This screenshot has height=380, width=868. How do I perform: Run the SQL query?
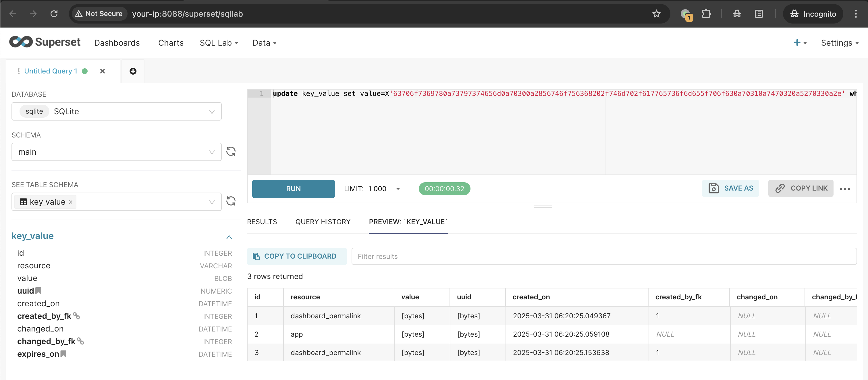[293, 189]
